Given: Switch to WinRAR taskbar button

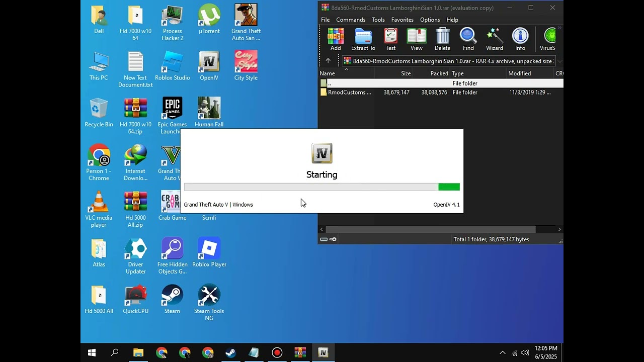Looking at the screenshot, I should [300, 352].
